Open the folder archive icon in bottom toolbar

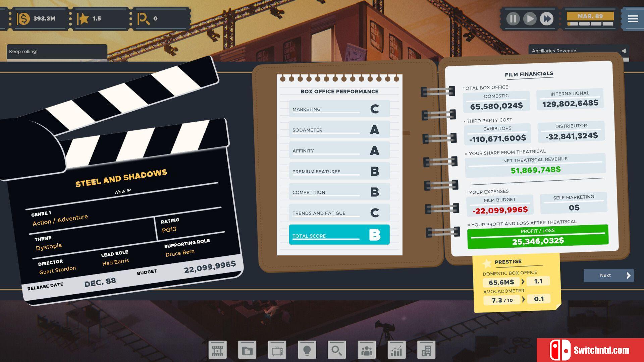point(247,350)
